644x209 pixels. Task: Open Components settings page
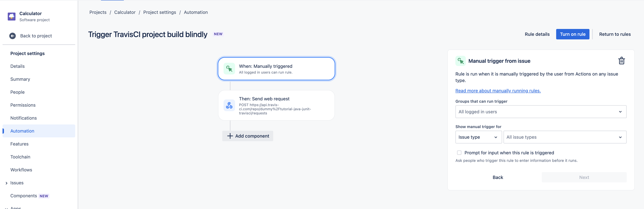(x=24, y=196)
